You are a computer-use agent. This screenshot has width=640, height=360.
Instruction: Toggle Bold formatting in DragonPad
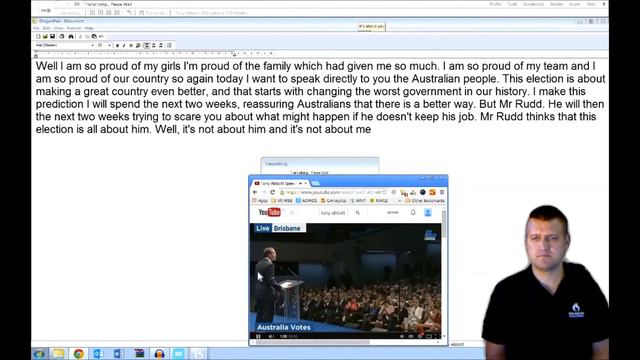pyautogui.click(x=117, y=45)
